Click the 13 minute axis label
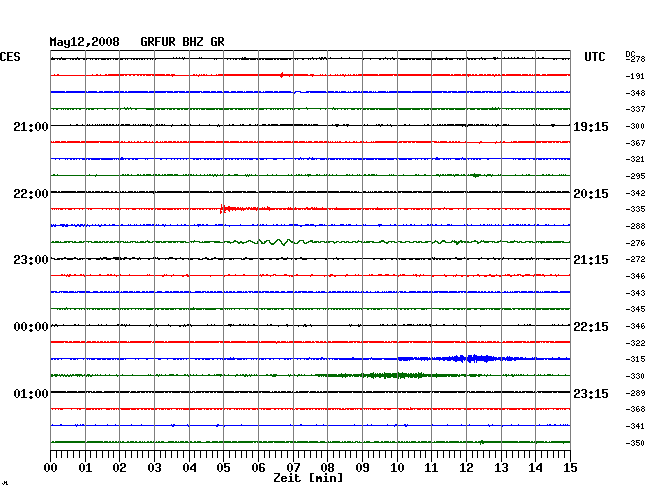Viewport: 650px width, 494px height. [x=501, y=468]
